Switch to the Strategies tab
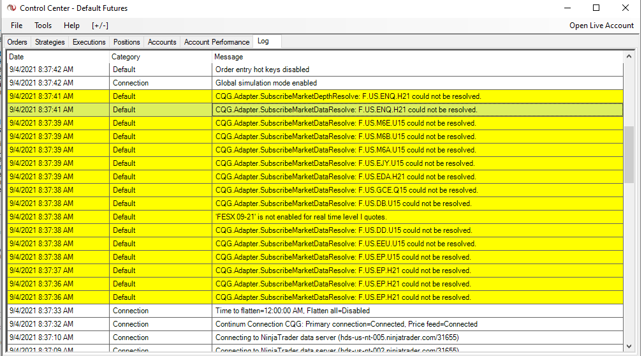This screenshot has height=356, width=644. point(50,42)
